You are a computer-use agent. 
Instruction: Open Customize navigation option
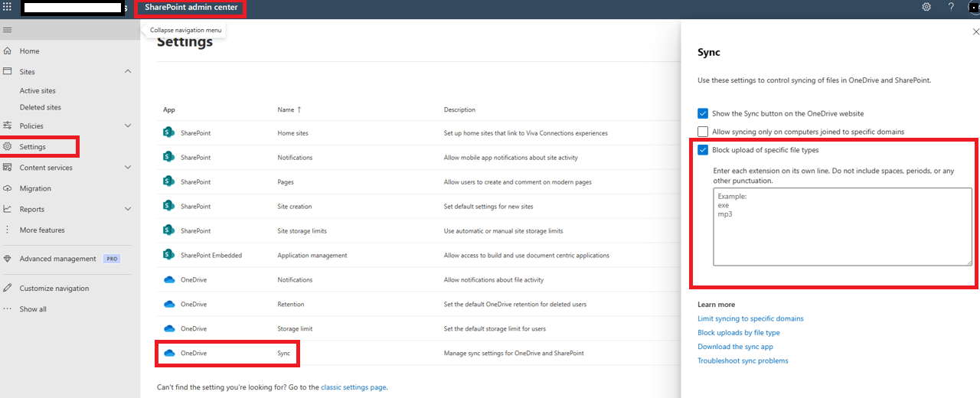pyautogui.click(x=54, y=289)
